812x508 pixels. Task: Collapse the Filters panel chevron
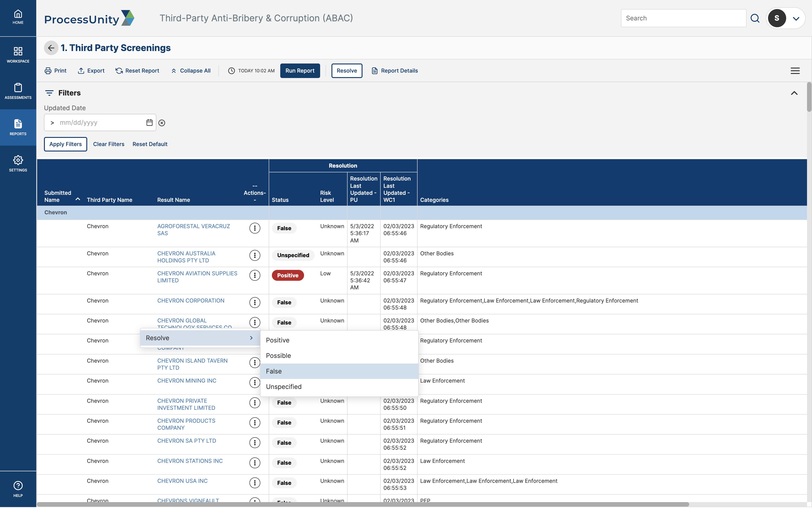tap(794, 93)
